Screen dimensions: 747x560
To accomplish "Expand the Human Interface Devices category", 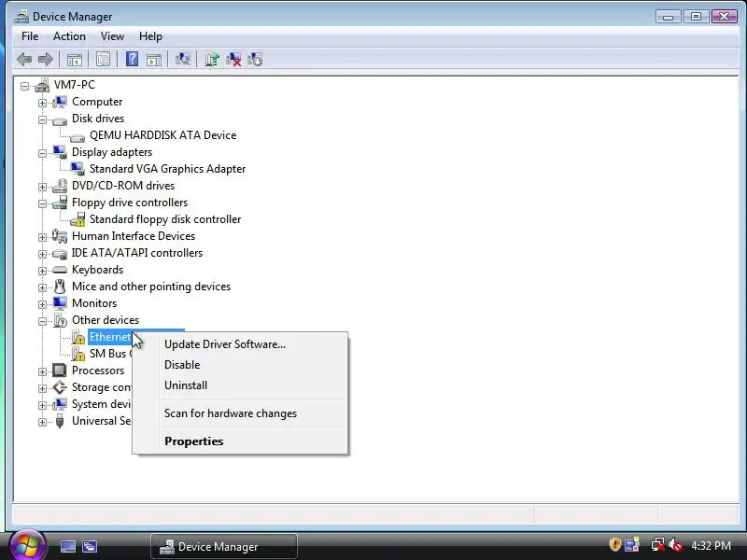I will pos(42,237).
